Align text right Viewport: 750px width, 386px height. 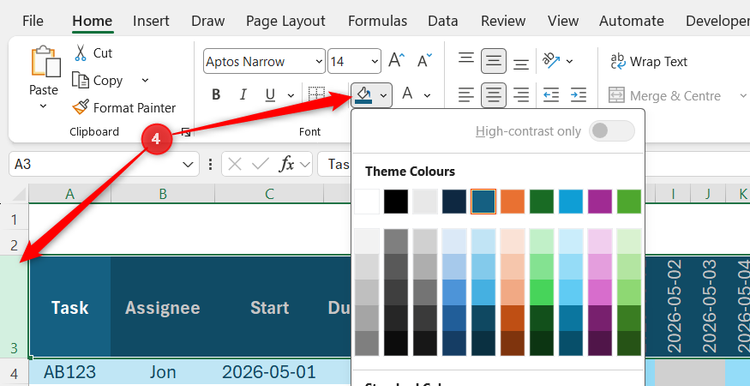tap(521, 95)
